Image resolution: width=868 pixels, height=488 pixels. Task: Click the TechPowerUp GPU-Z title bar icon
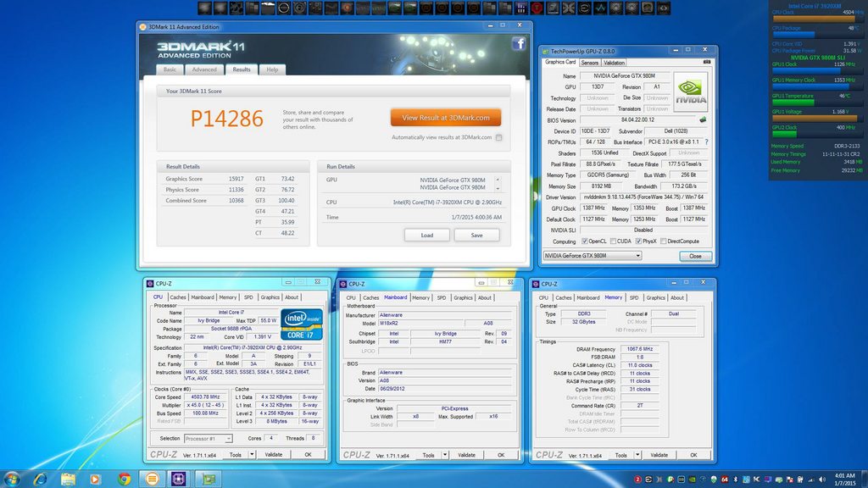[x=546, y=51]
